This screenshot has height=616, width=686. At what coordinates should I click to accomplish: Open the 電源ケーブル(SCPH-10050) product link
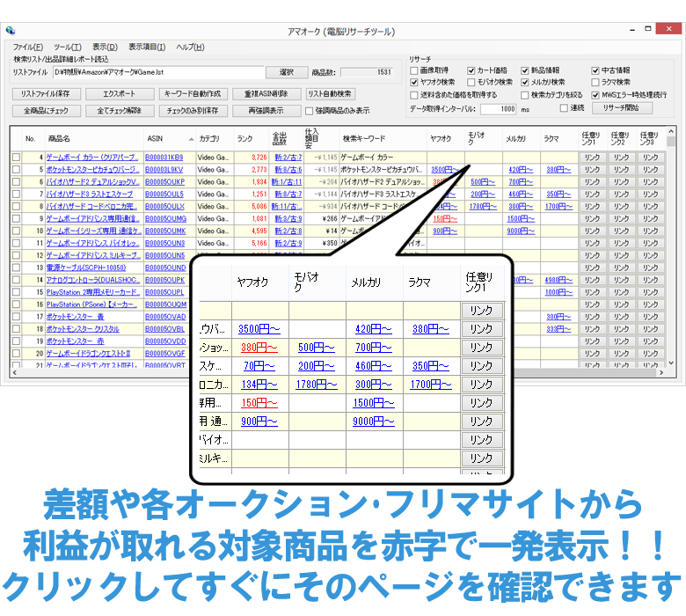[x=86, y=268]
